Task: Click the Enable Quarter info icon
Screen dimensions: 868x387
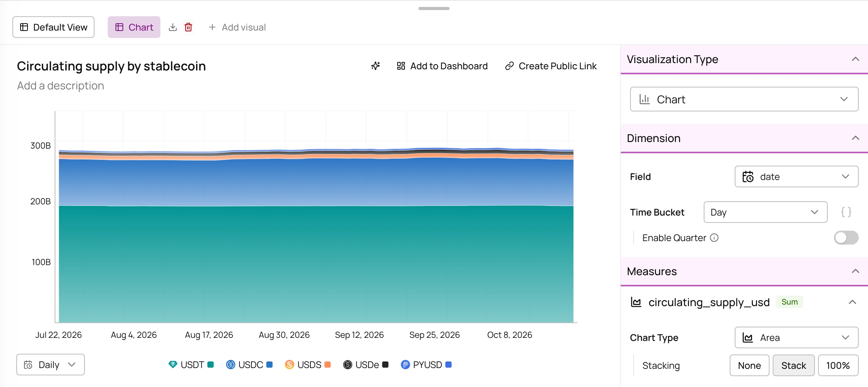Action: point(714,238)
